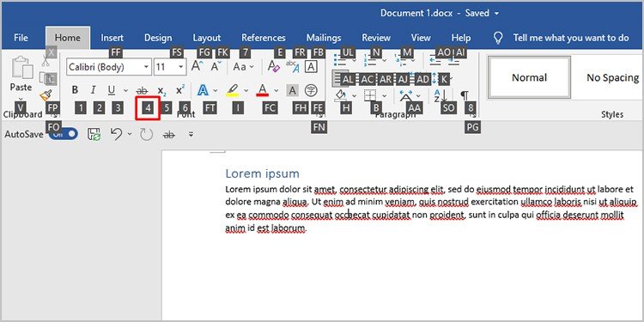Click the Text Effects glowing A icon

pyautogui.click(x=203, y=90)
